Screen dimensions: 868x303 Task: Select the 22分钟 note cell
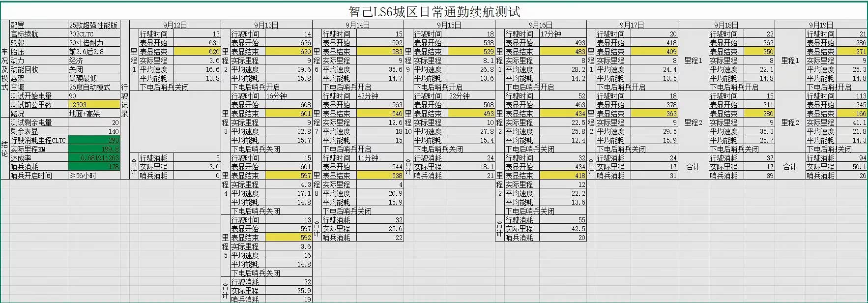click(x=472, y=96)
